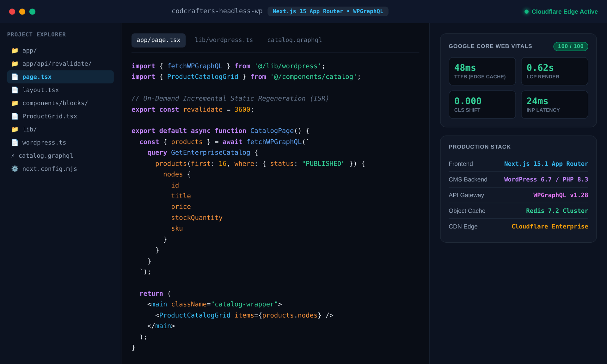Click the PRODUCTION STACK heading
The width and height of the screenshot is (607, 364).
pos(480,147)
